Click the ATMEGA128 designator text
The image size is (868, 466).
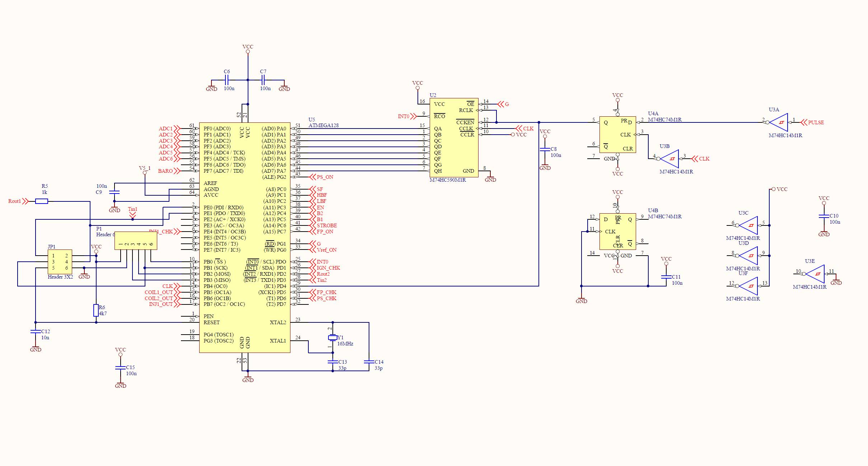(323, 125)
